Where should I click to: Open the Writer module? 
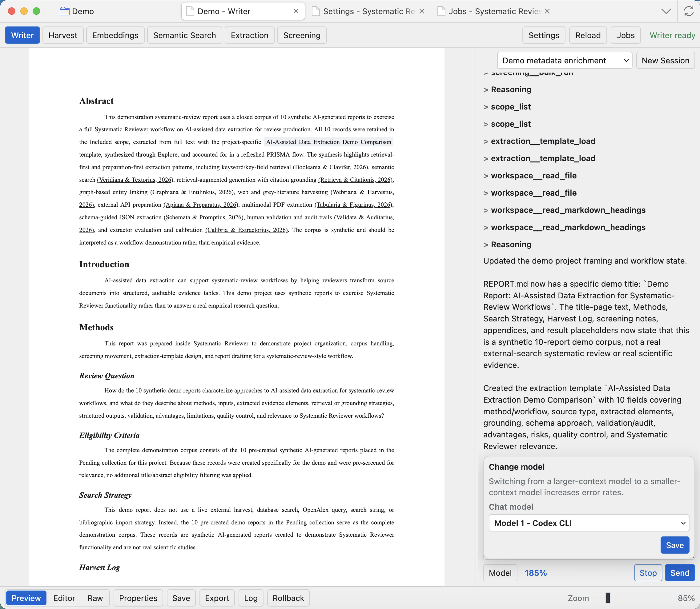tap(22, 35)
